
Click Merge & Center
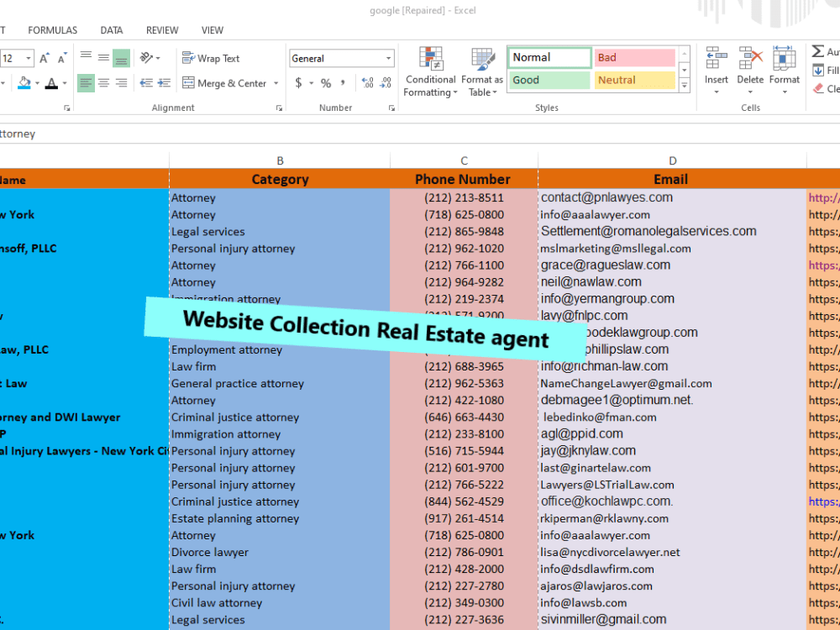pos(224,83)
